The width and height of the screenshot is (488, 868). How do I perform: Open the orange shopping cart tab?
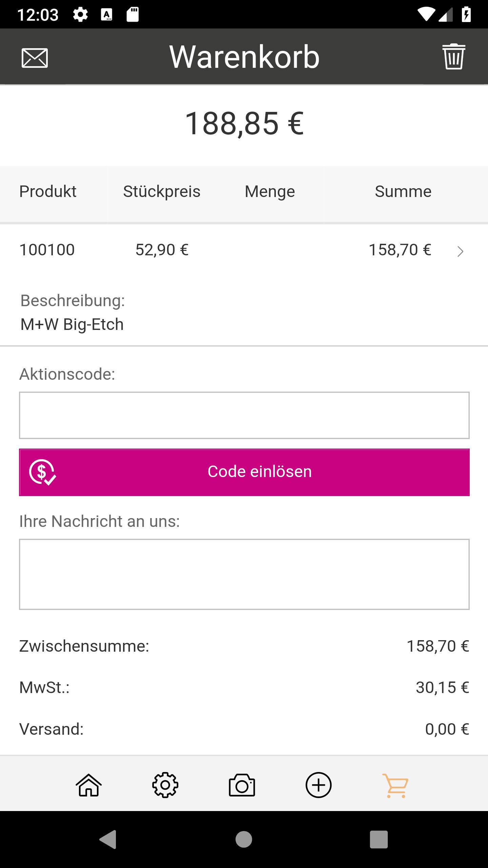coord(395,785)
